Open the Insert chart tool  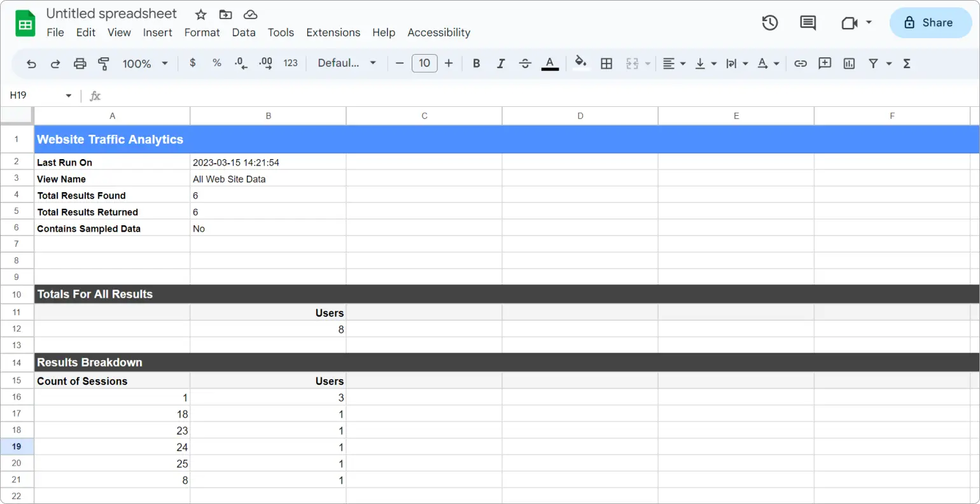click(x=849, y=63)
